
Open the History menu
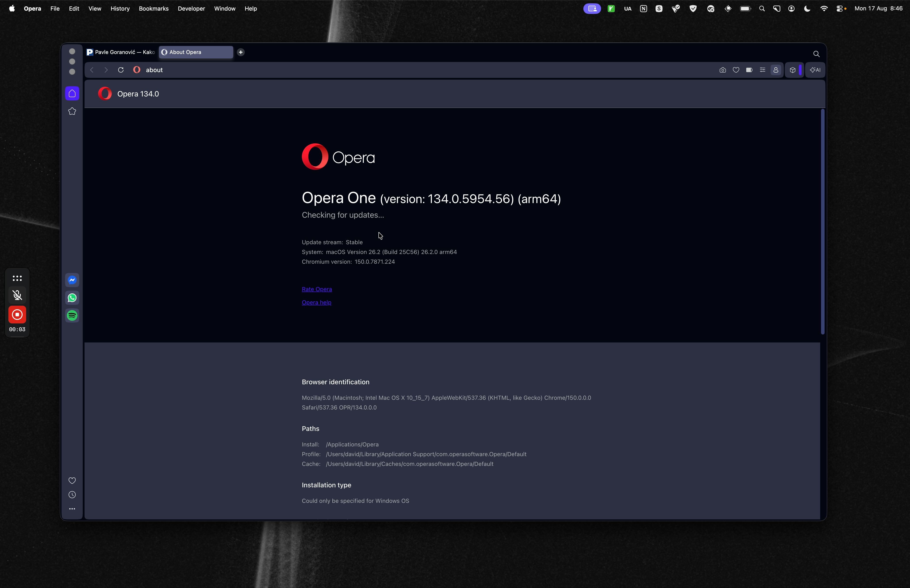tap(120, 8)
